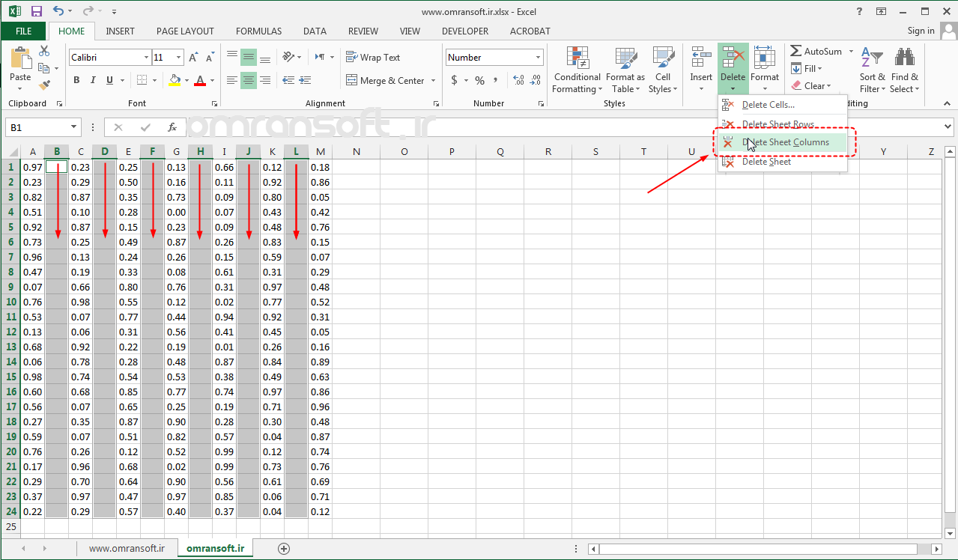Screen dimensions: 958x560
Task: Open Cell Styles gallery
Action: (663, 70)
